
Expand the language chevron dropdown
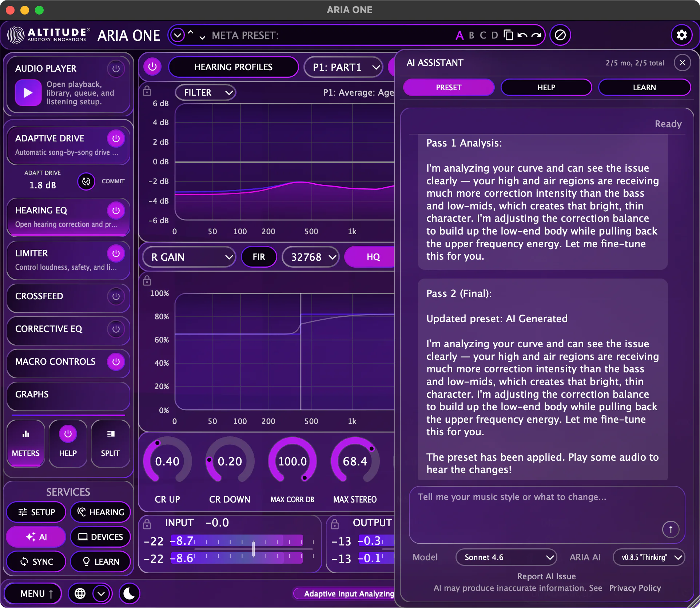point(101,593)
